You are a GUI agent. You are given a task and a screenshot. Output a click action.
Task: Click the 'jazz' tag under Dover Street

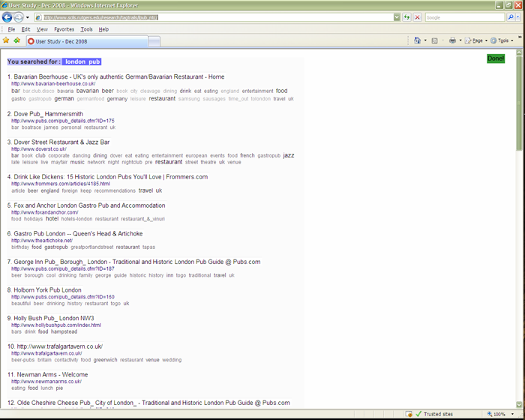[289, 155]
